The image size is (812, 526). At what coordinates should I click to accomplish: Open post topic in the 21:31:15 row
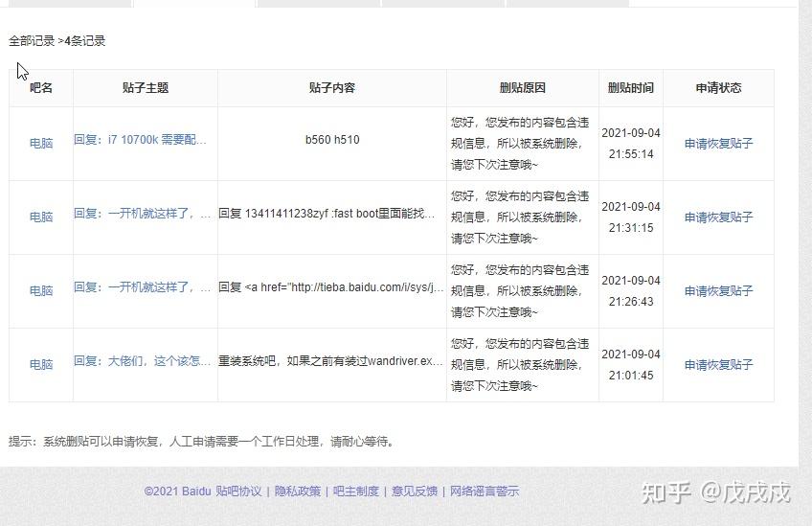142,214
